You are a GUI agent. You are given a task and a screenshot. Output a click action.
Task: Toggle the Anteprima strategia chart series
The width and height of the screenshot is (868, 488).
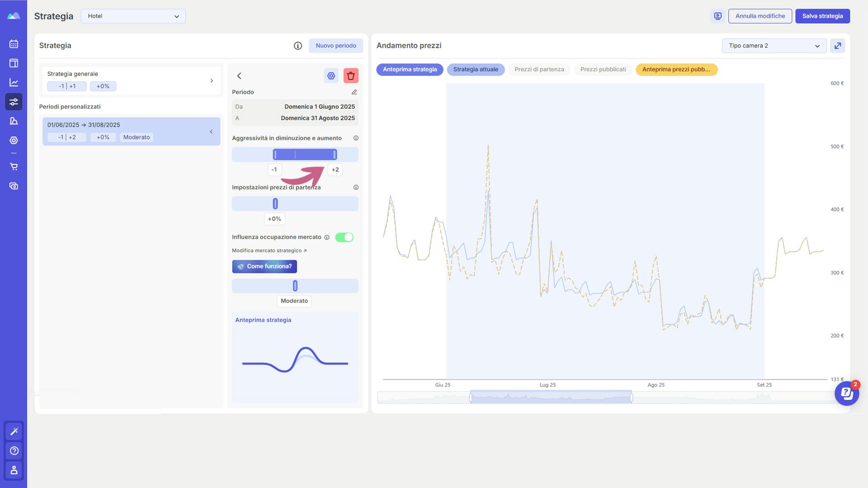410,70
